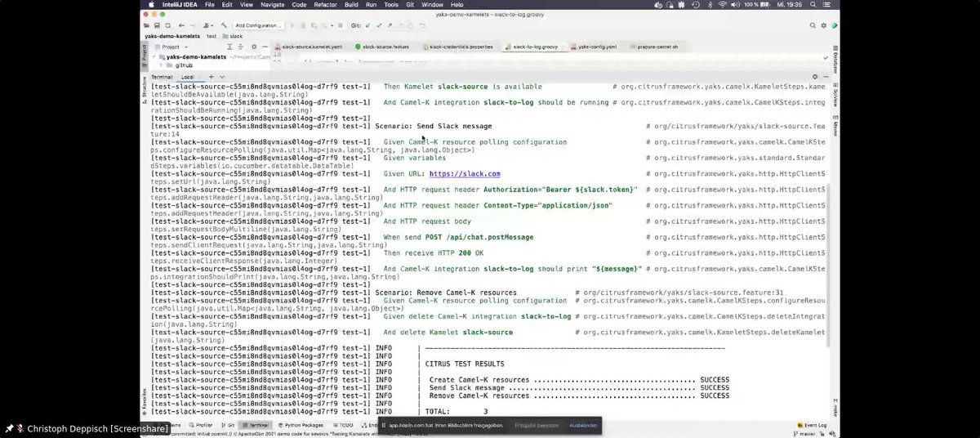Viewport: 980px width, 438px height.
Task: Click Collapse All icon in Project panel
Action: click(x=242, y=47)
